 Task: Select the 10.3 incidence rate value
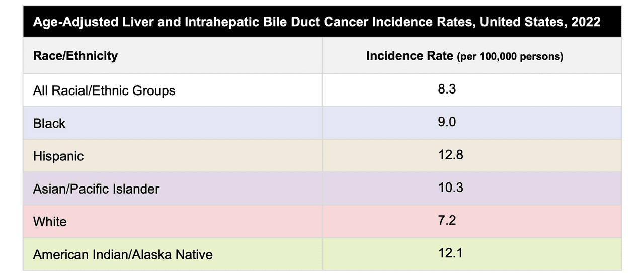coord(450,188)
